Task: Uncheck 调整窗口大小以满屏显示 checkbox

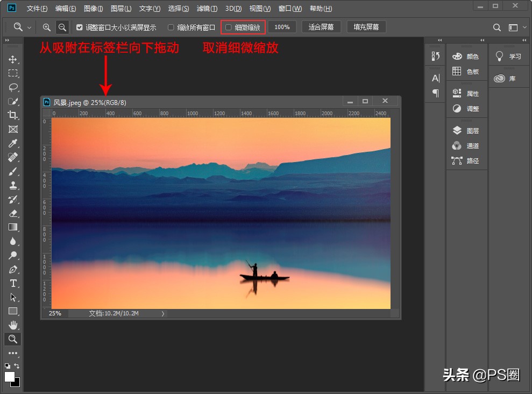Action: point(80,27)
